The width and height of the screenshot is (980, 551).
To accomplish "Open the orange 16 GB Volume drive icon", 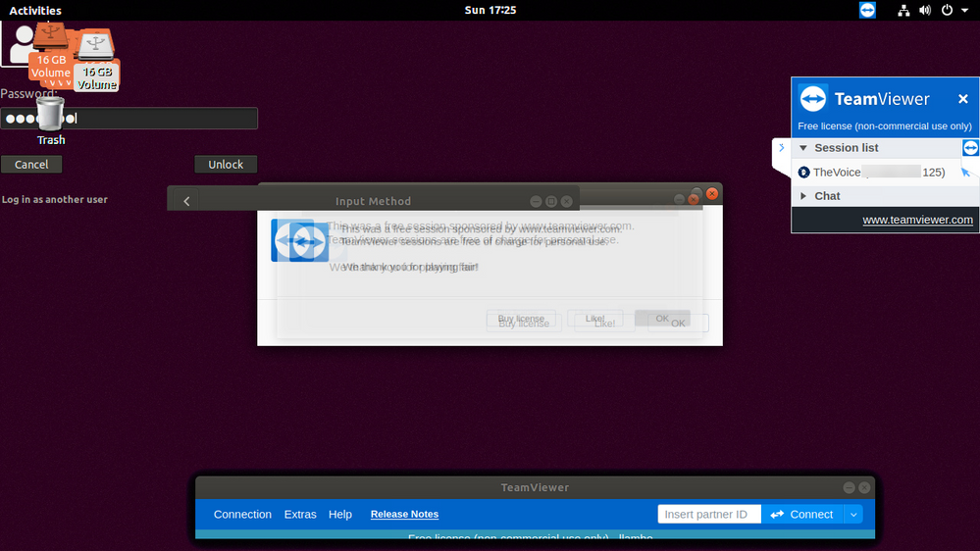I will (51, 52).
